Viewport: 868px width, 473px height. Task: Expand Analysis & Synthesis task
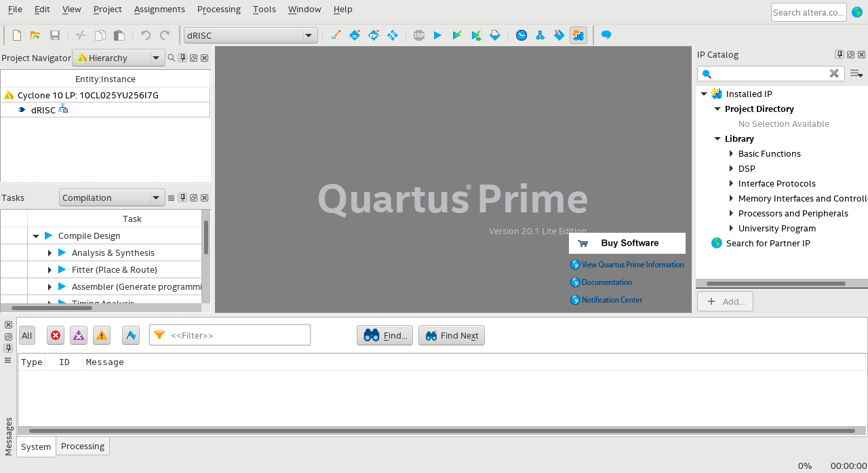coord(50,253)
